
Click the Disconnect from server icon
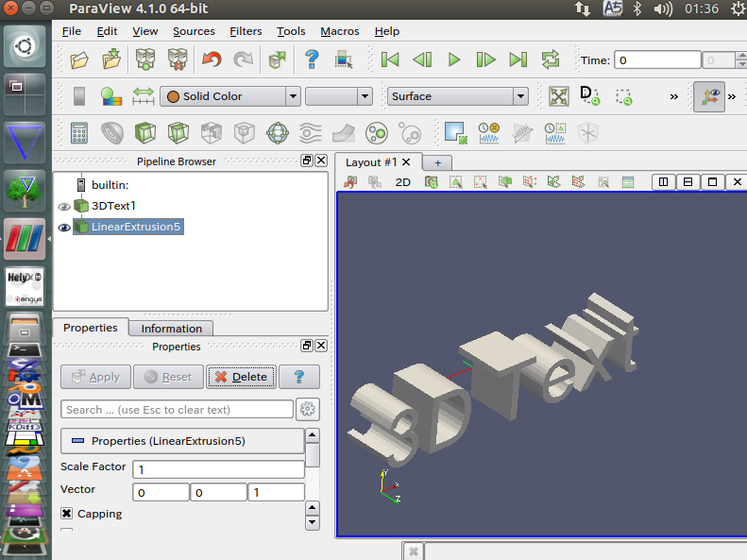coord(178,60)
